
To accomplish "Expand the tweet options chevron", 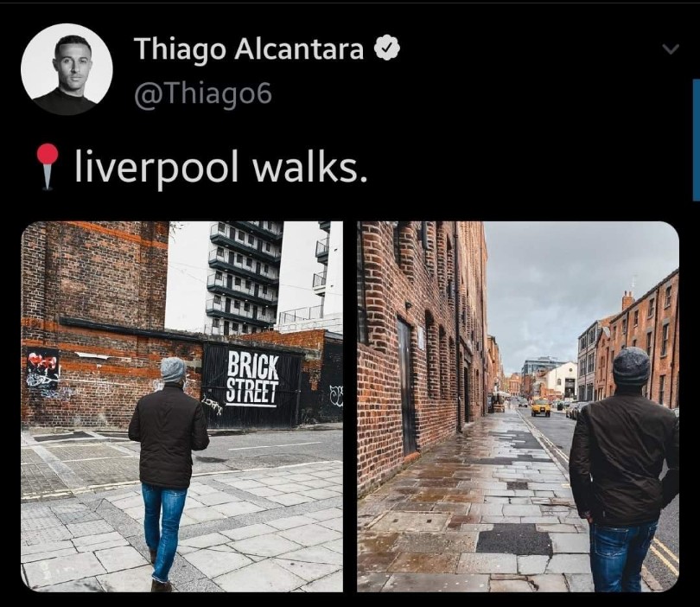I will click(670, 48).
